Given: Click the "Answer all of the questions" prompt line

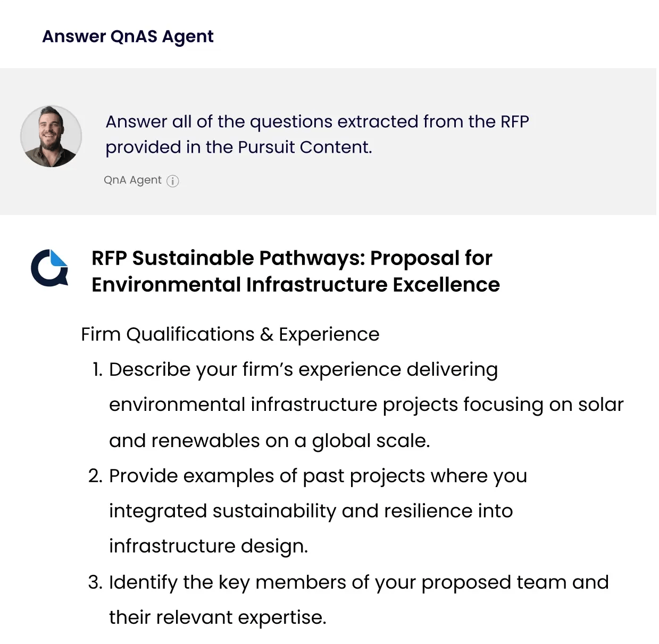Looking at the screenshot, I should pos(317,122).
